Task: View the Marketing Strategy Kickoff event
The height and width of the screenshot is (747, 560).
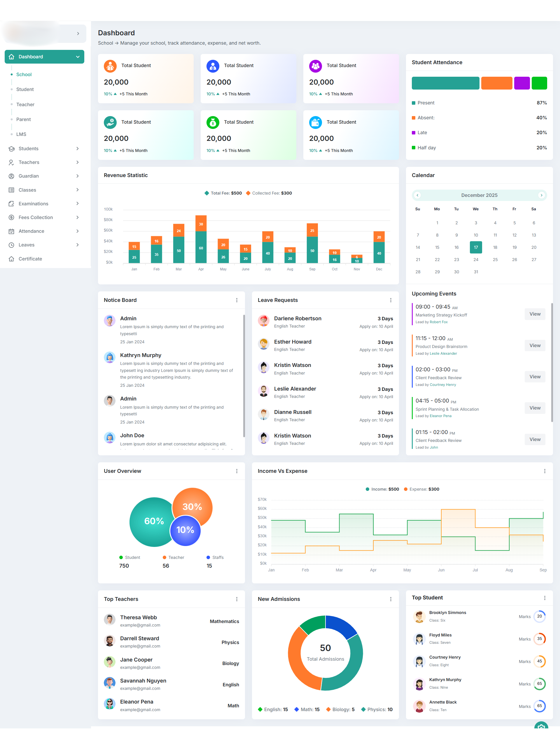Action: tap(535, 314)
